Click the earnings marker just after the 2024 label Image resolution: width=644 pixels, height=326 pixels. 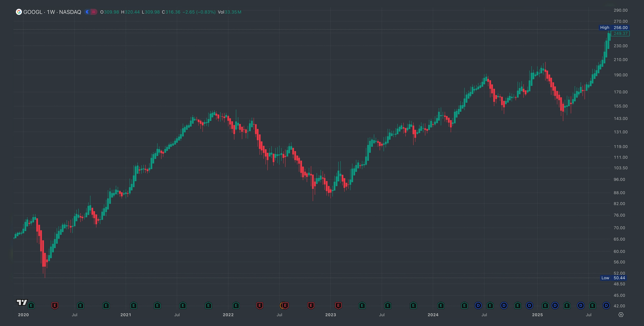(x=441, y=305)
